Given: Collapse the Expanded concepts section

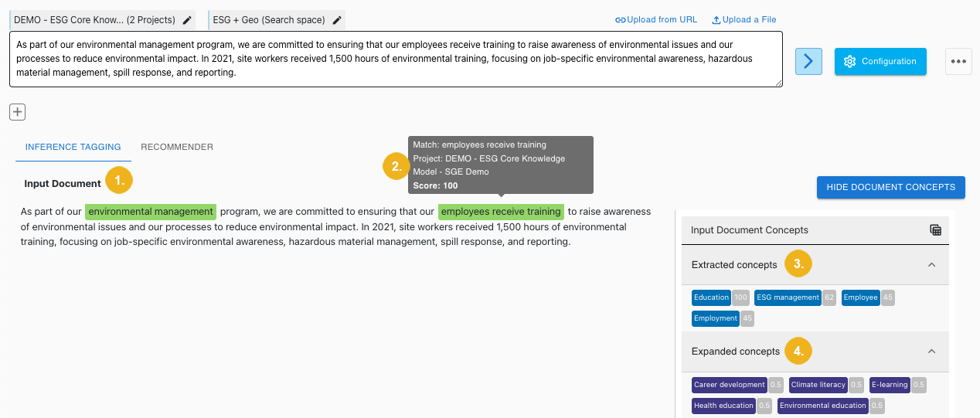Looking at the screenshot, I should point(931,351).
